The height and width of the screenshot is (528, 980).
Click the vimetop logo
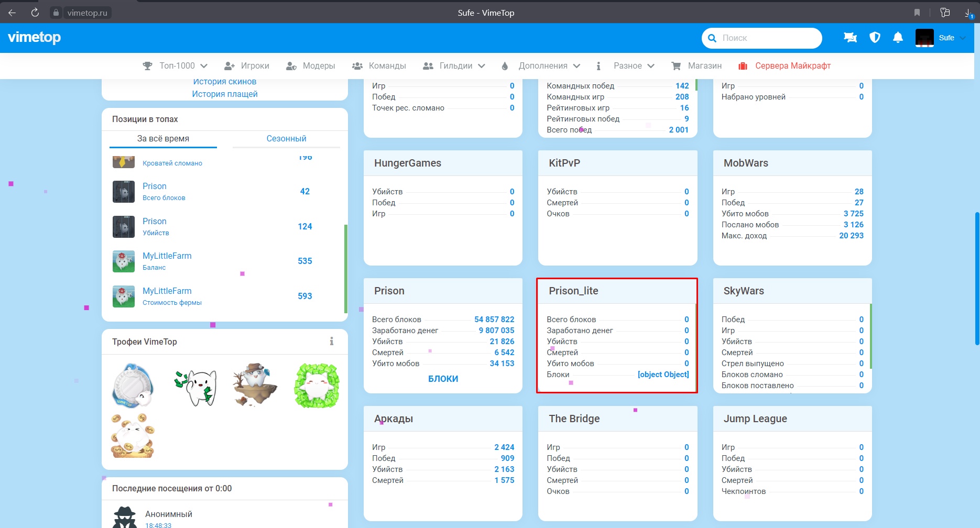35,38
